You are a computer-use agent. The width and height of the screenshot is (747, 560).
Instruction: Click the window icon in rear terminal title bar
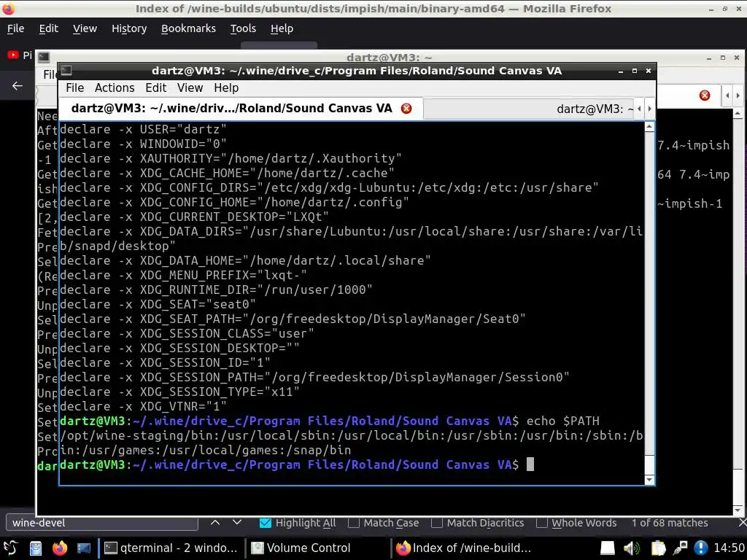click(44, 57)
